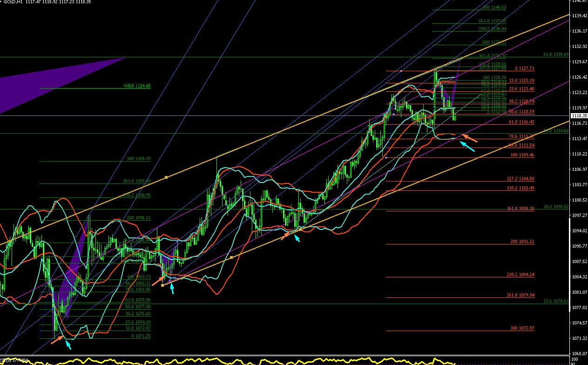The height and width of the screenshot is (365, 588).
Task: Click the red extension label '238.2 1084.24'
Action: [520, 275]
